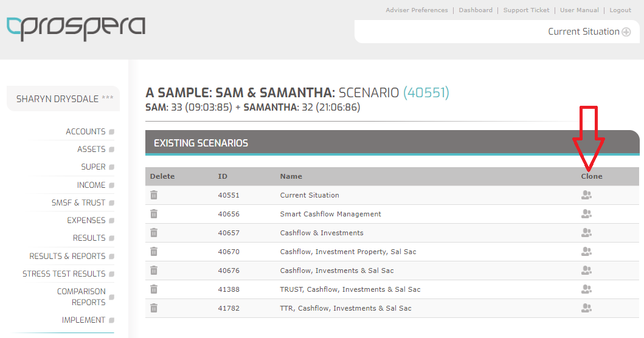Clone the TTR scenario 41782
644x338 pixels.
[x=586, y=308]
